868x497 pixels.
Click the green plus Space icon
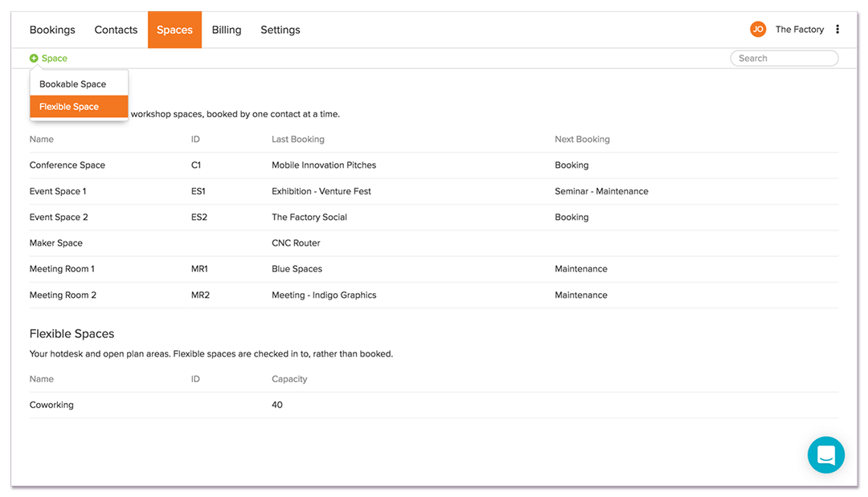(34, 58)
